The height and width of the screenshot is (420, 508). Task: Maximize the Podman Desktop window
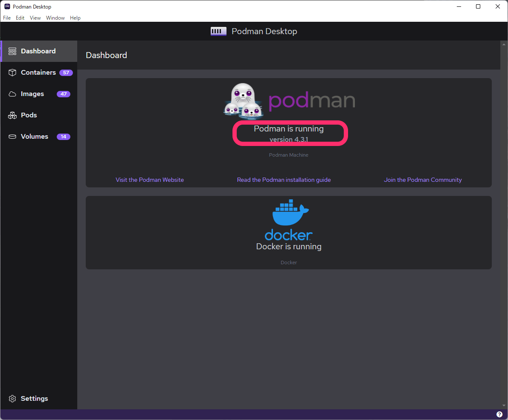point(478,6)
